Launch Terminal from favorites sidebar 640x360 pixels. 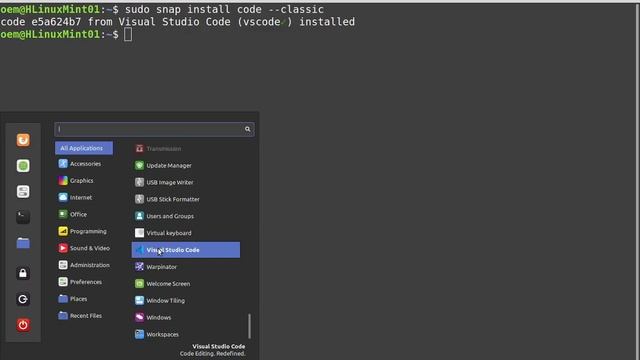click(x=23, y=217)
